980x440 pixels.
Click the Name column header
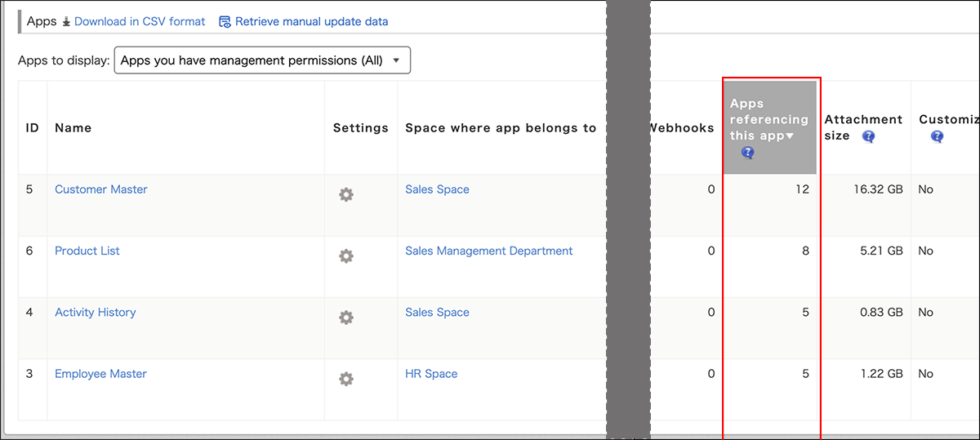click(x=73, y=127)
